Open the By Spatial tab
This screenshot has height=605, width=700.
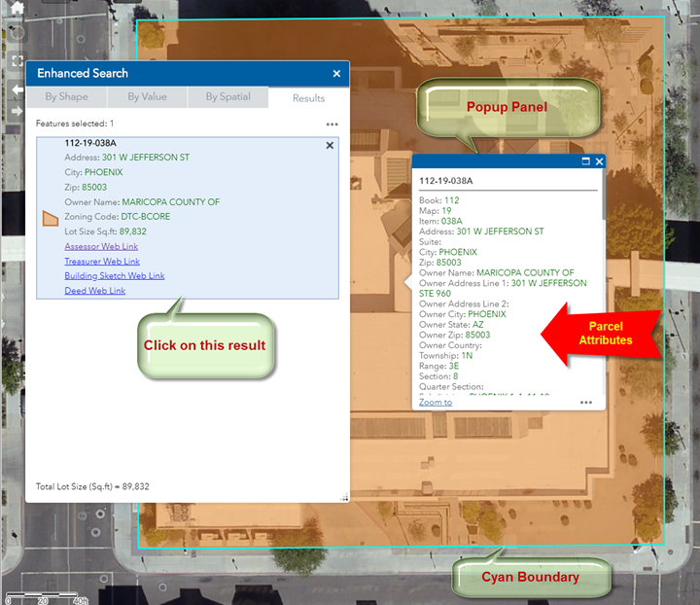point(227,97)
